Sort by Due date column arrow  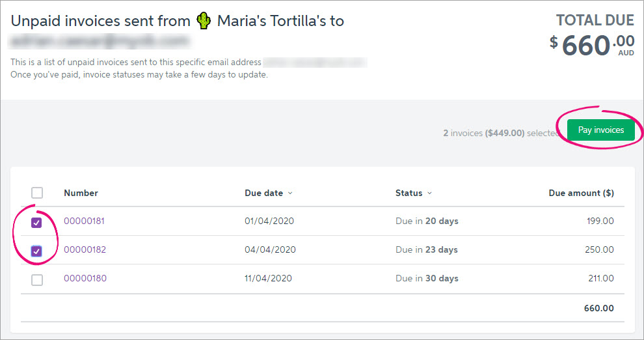[290, 193]
